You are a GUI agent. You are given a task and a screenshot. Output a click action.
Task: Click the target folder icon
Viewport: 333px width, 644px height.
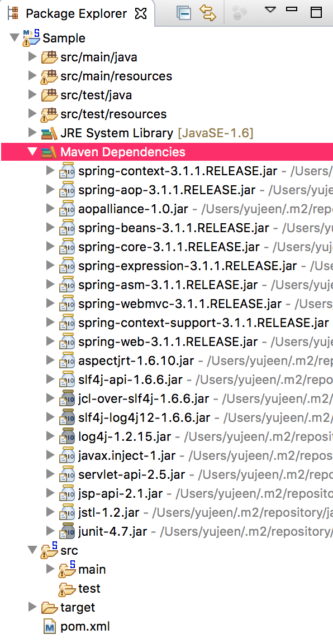coord(49,607)
